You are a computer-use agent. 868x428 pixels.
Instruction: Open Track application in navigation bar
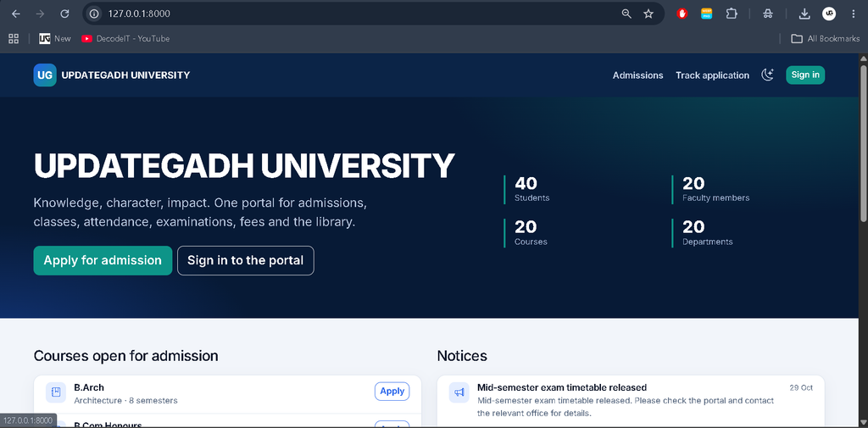point(712,75)
